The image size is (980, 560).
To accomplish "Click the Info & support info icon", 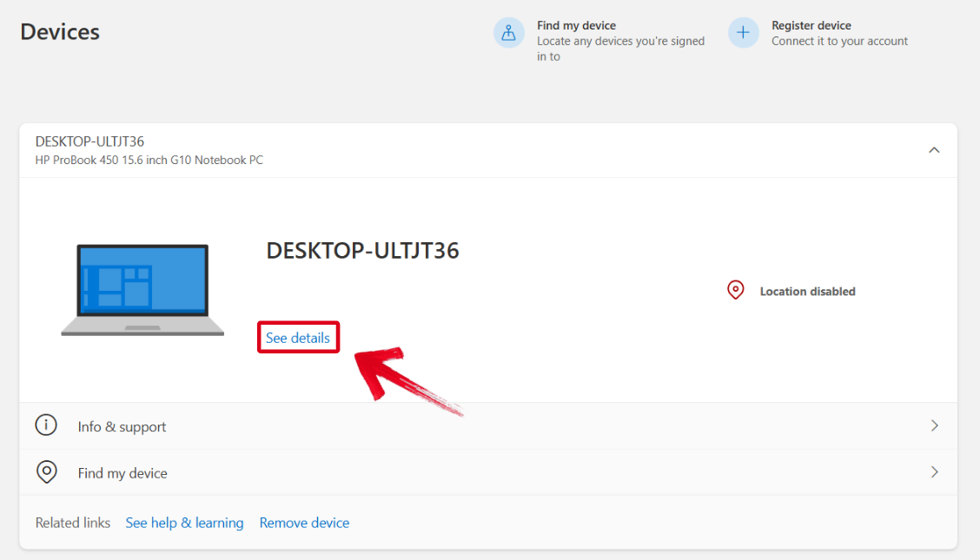I will [x=46, y=425].
